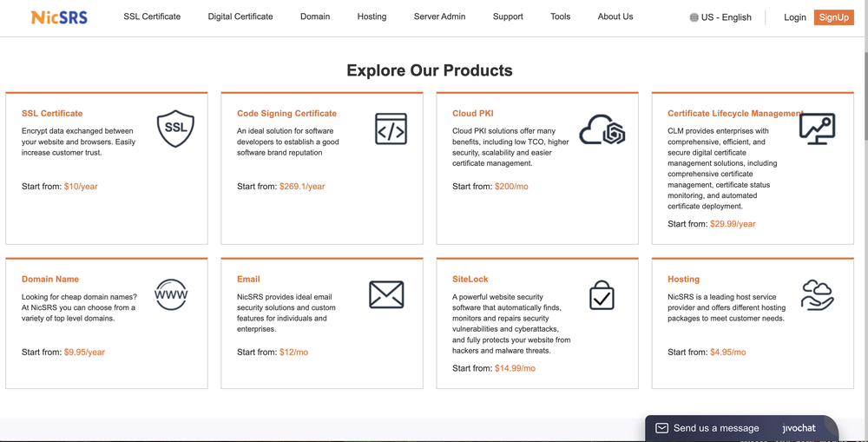This screenshot has height=442, width=868.
Task: Open the Email card title
Action: pyautogui.click(x=248, y=279)
